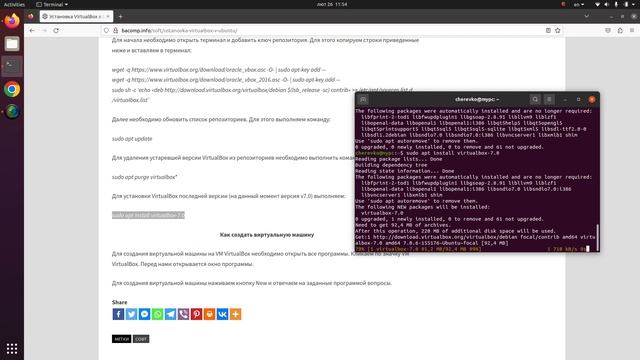640x360 pixels.
Task: Launch Google Chrome from the dock
Action: click(x=12, y=89)
